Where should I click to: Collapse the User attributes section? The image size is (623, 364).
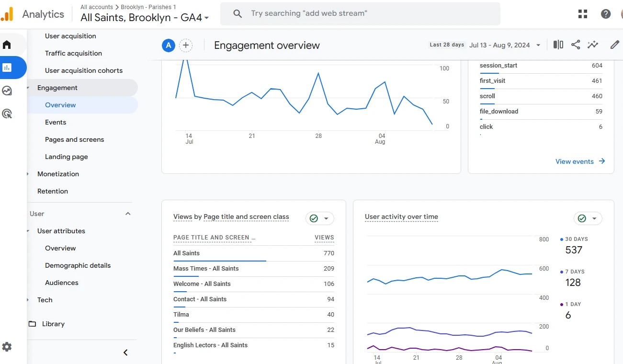click(28, 231)
